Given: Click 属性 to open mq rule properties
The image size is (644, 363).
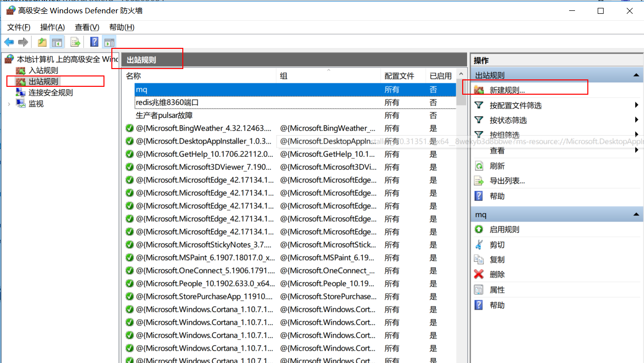Looking at the screenshot, I should (497, 290).
